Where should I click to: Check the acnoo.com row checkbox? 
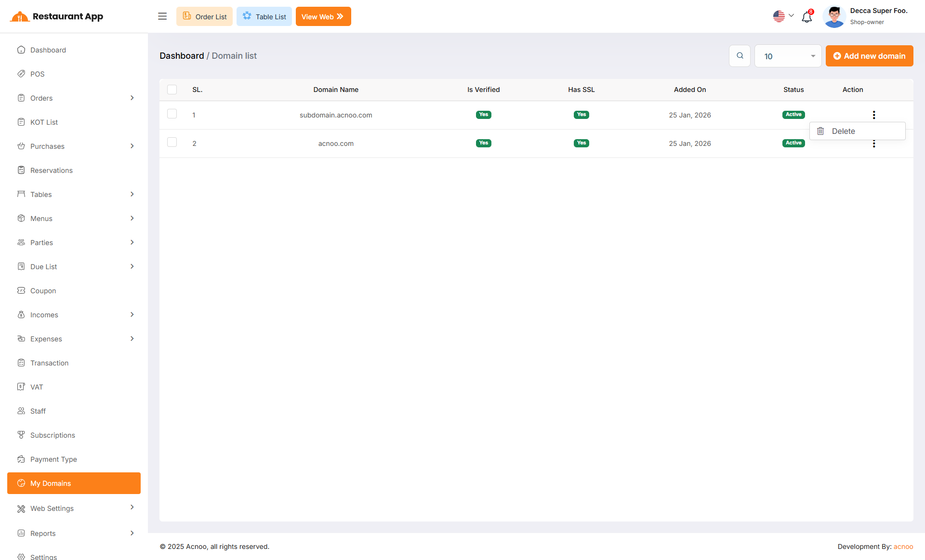pyautogui.click(x=172, y=142)
